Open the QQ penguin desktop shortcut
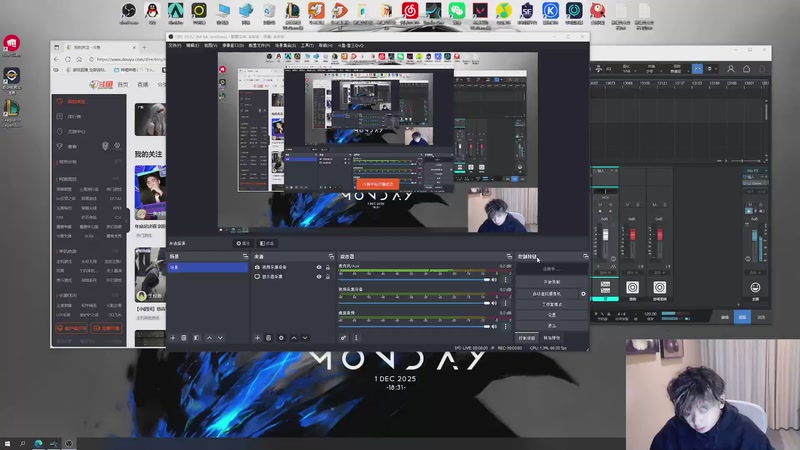Viewport: 800px width, 450px height. [152, 11]
